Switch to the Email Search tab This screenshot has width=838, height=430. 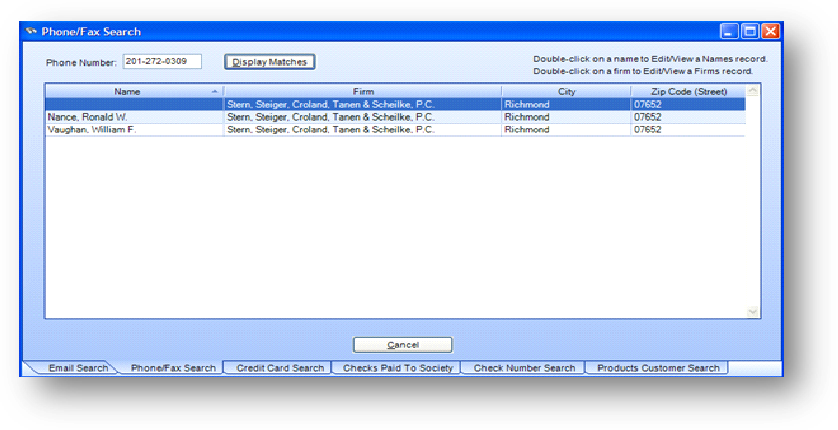[x=78, y=368]
